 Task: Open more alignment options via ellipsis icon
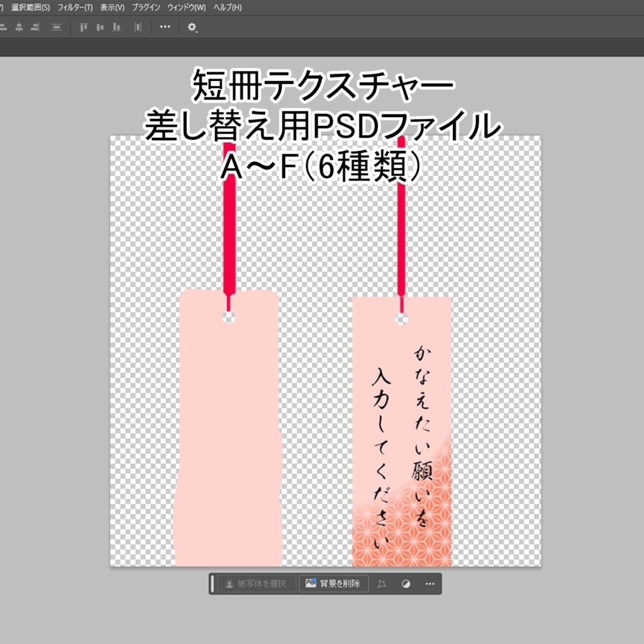165,28
